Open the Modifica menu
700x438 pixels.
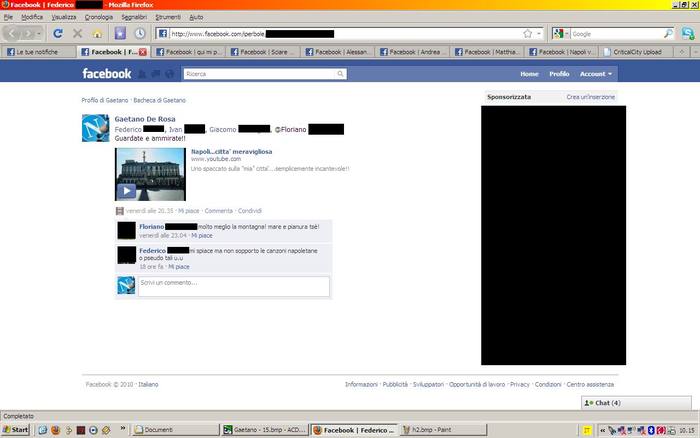(x=32, y=17)
